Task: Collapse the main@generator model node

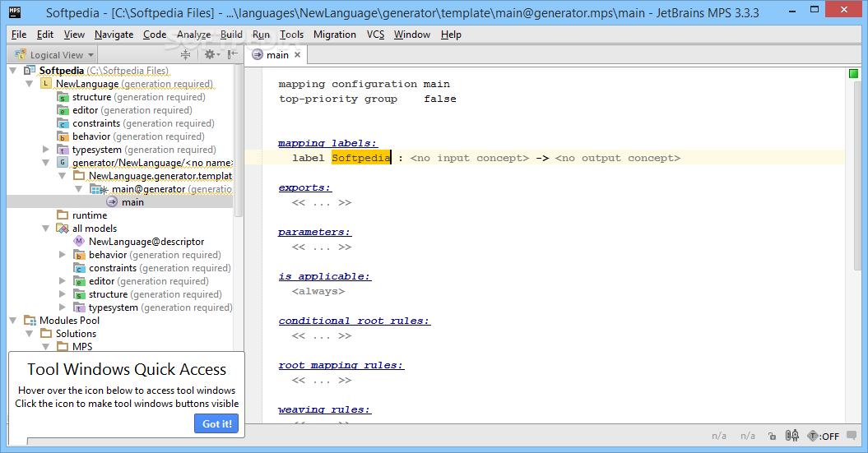Action: click(x=79, y=189)
